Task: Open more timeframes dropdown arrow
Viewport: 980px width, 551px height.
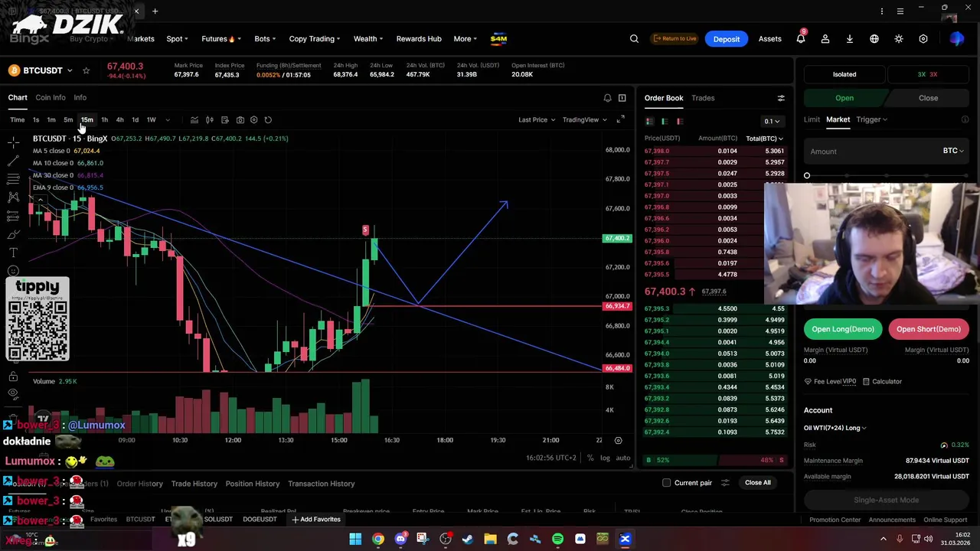Action: 168,119
